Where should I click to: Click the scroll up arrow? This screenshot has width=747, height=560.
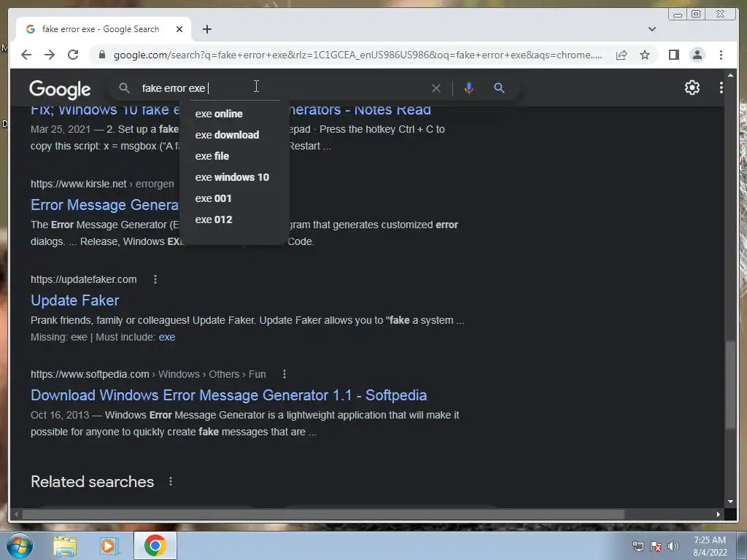(x=730, y=75)
